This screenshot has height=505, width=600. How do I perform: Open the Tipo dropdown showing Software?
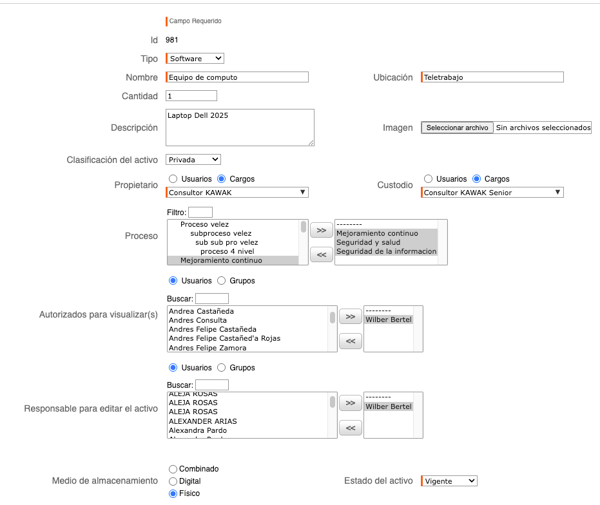point(195,59)
